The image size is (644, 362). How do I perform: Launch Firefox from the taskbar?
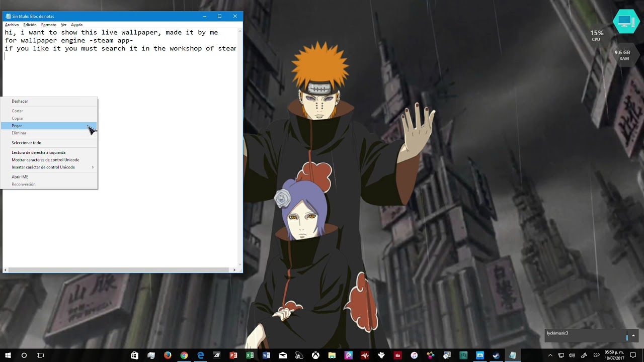(x=168, y=355)
